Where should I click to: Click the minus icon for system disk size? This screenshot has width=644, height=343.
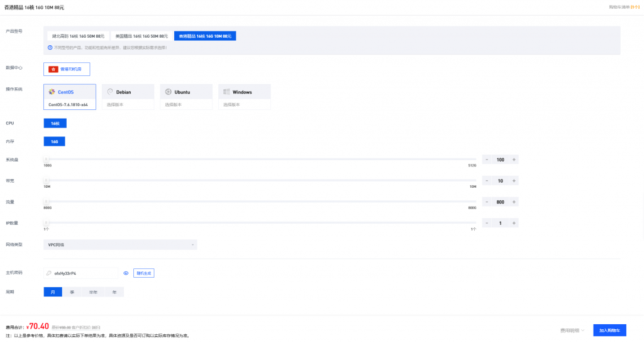tap(487, 160)
